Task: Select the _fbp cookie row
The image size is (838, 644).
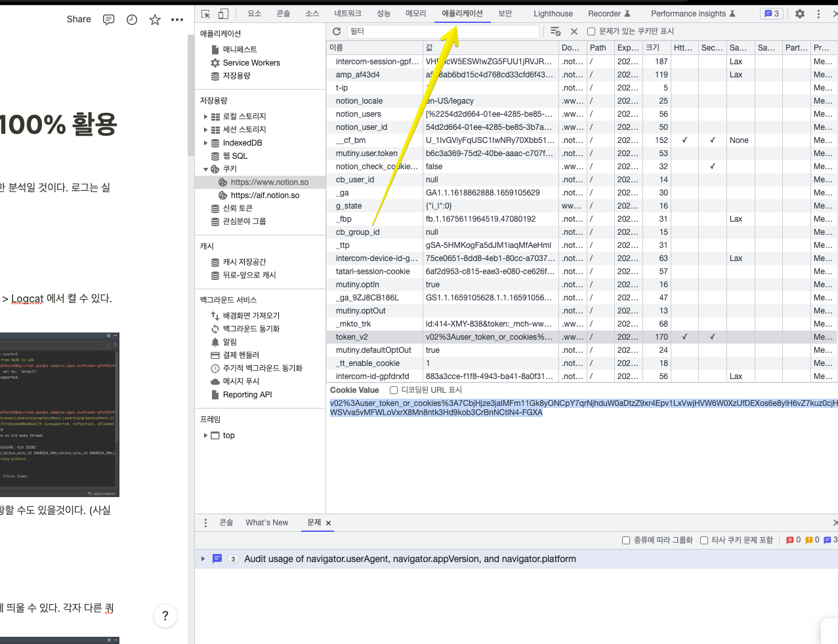Action: coord(582,219)
